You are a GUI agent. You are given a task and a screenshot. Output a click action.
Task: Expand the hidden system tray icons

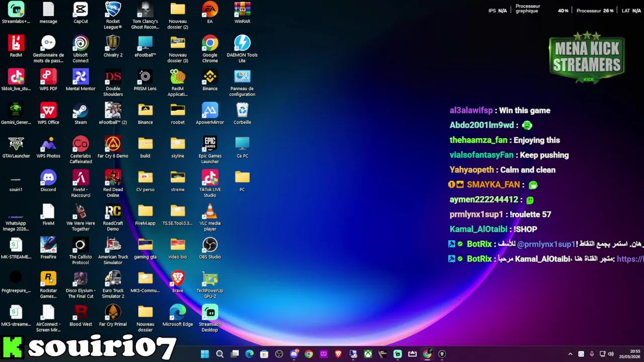pos(570,354)
